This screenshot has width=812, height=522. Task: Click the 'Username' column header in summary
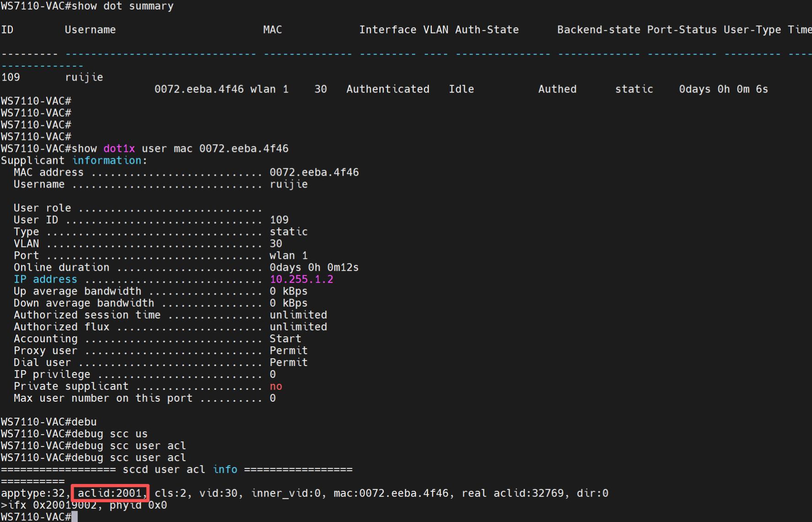tap(90, 30)
